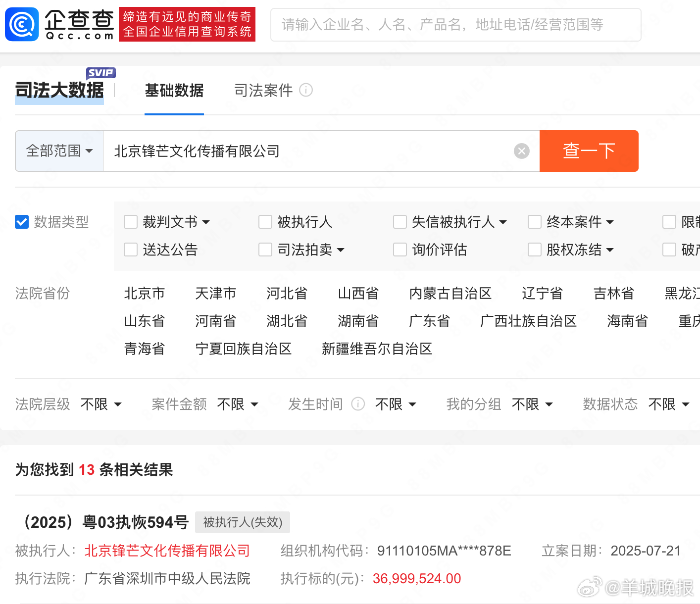
Task: Click the red slogan banner beside logo
Action: click(x=187, y=24)
